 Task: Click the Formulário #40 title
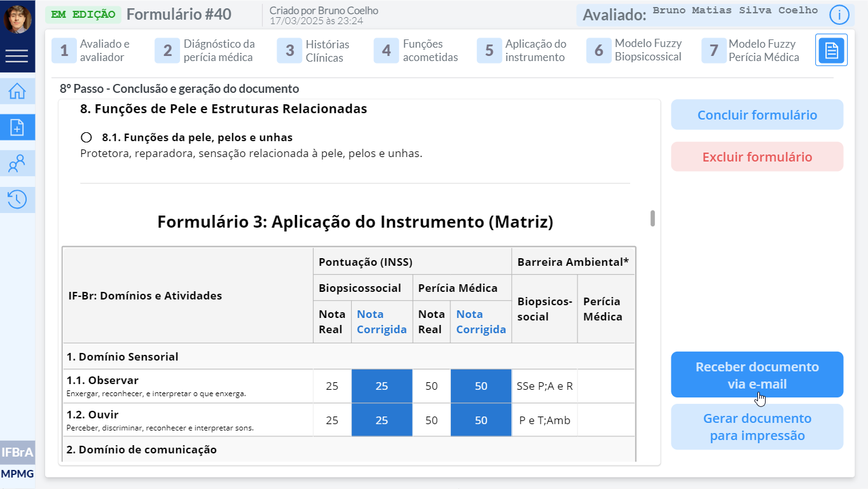179,14
